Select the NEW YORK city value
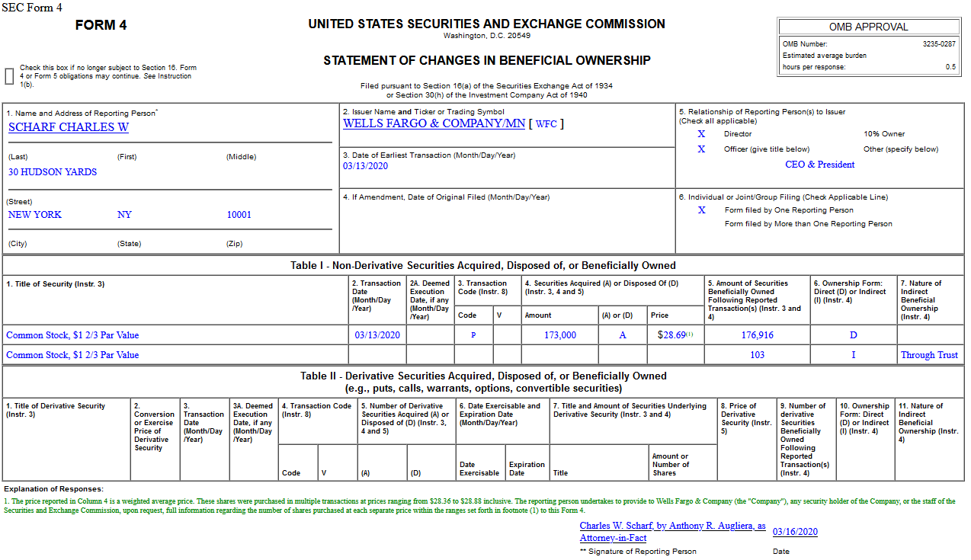 point(35,215)
